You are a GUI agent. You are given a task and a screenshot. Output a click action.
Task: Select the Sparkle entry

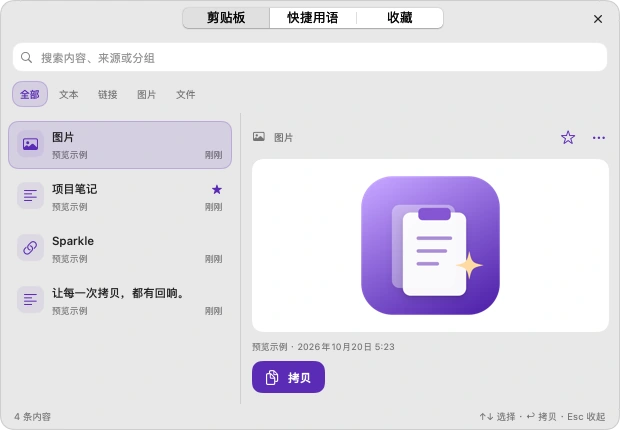[x=120, y=248]
